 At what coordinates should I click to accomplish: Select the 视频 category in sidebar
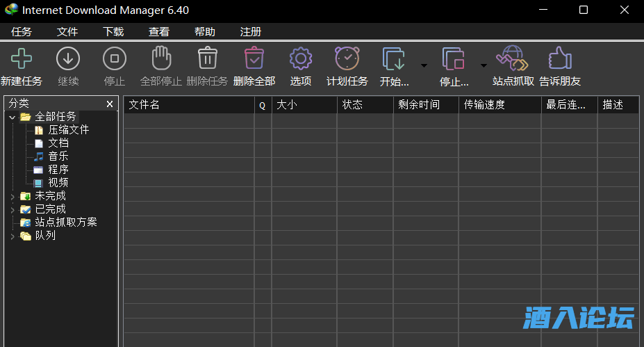click(58, 183)
